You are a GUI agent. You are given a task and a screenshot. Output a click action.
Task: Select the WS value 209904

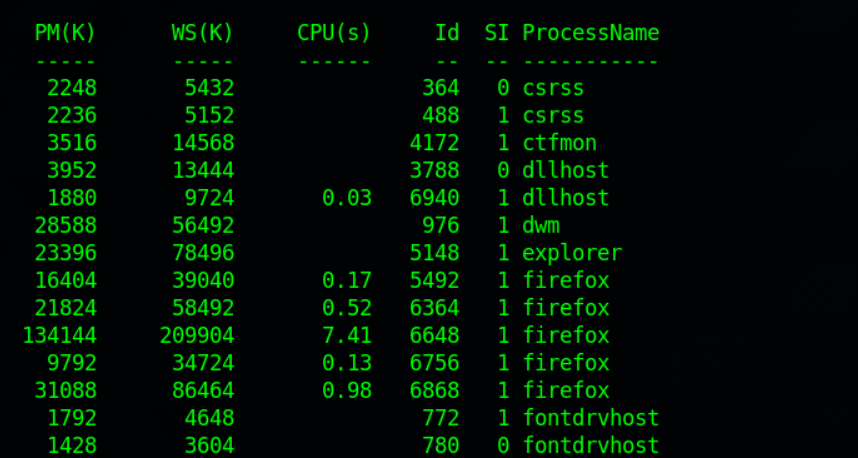coord(197,335)
